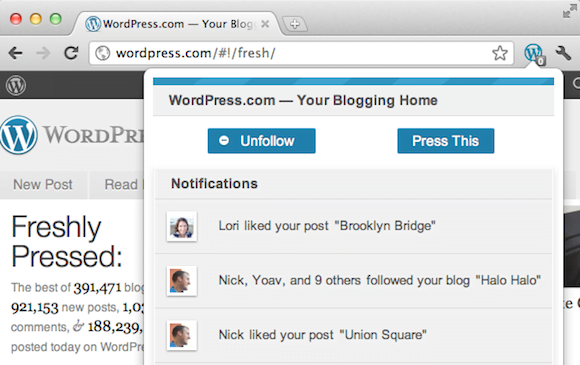Bookmark page with the star icon
The width and height of the screenshot is (580, 365).
(x=500, y=53)
